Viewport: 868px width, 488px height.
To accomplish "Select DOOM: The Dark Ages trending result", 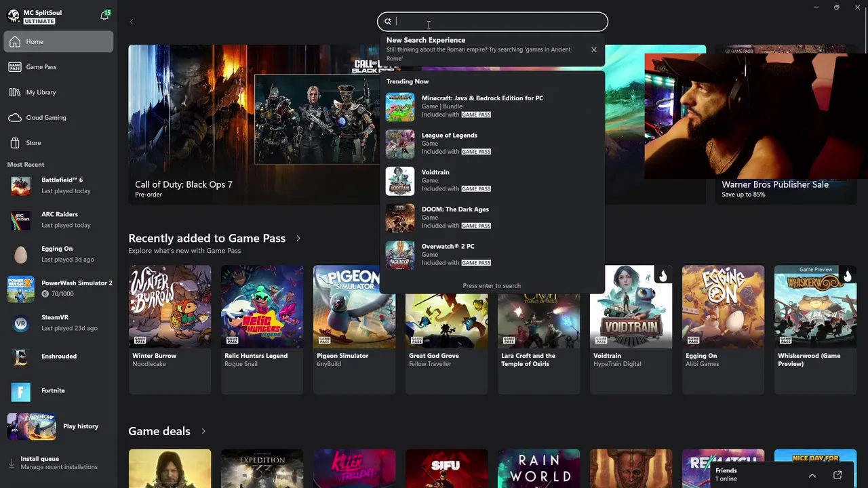I will pyautogui.click(x=492, y=218).
